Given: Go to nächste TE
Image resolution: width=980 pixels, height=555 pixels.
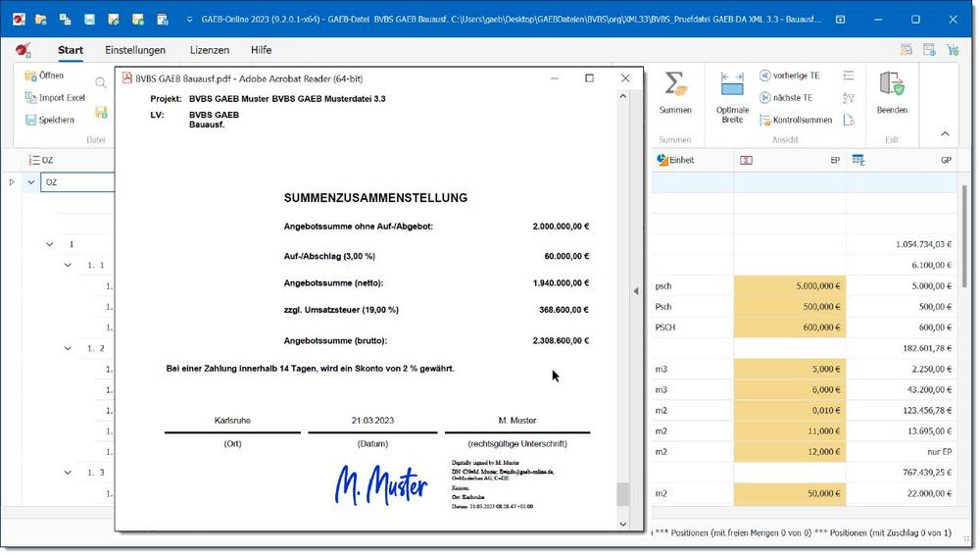Looking at the screenshot, I should pyautogui.click(x=786, y=98).
